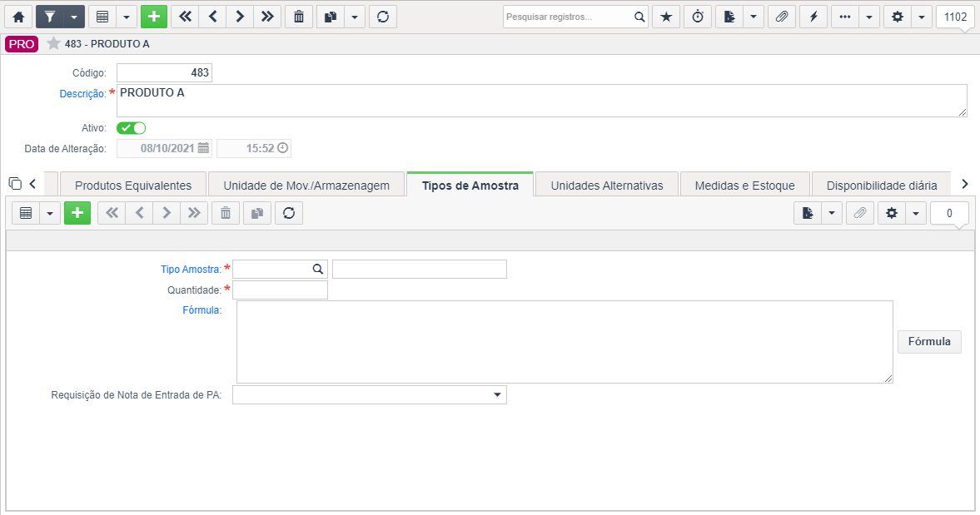Open the filter funnel in top toolbar
This screenshot has width=980, height=515.
click(49, 17)
